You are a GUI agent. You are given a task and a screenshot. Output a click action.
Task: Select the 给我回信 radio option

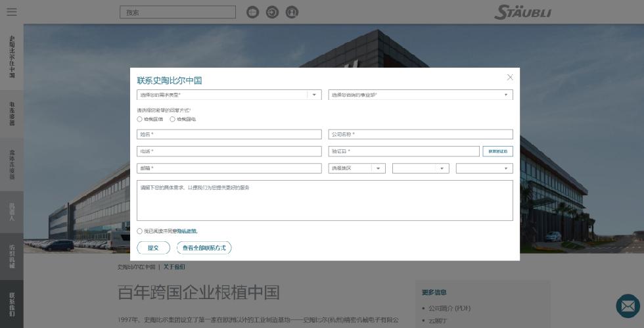pyautogui.click(x=139, y=119)
